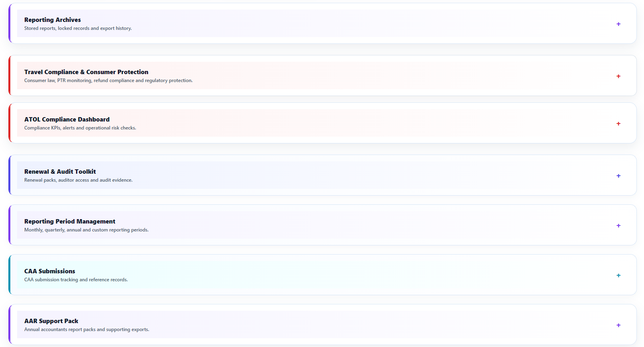
Task: Click the 'Consumer law, PTR monitoring' description
Action: 108,80
